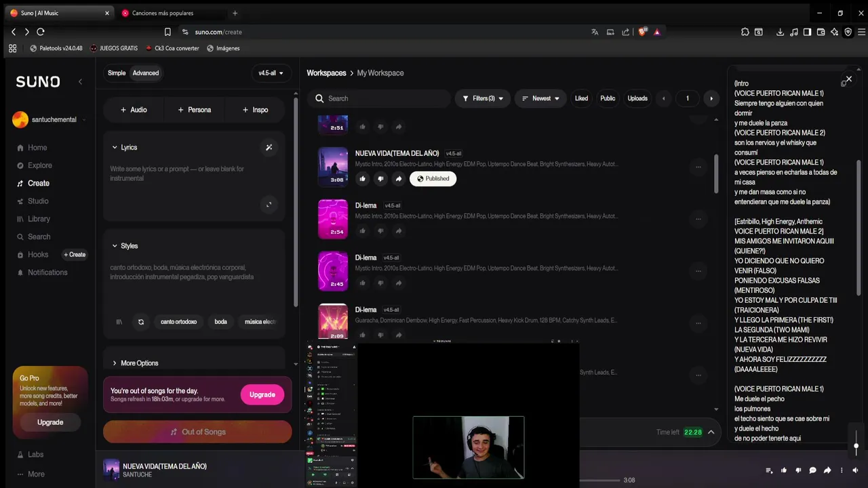Toggle the Uploads filter
This screenshot has width=868, height=488.
637,98
